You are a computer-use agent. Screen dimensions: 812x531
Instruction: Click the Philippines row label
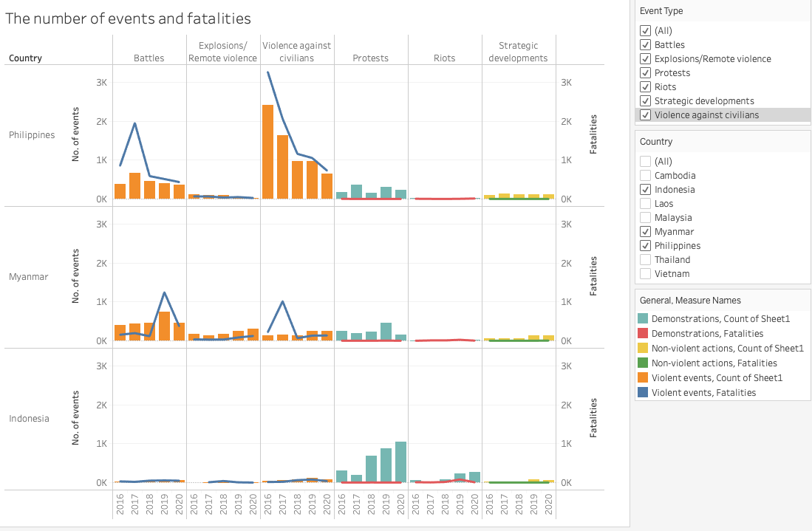click(x=32, y=135)
